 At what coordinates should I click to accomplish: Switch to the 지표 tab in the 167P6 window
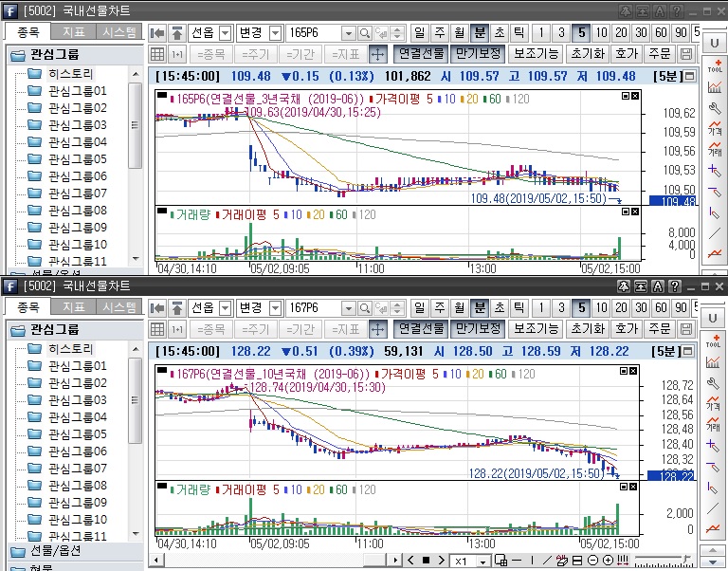coord(73,307)
